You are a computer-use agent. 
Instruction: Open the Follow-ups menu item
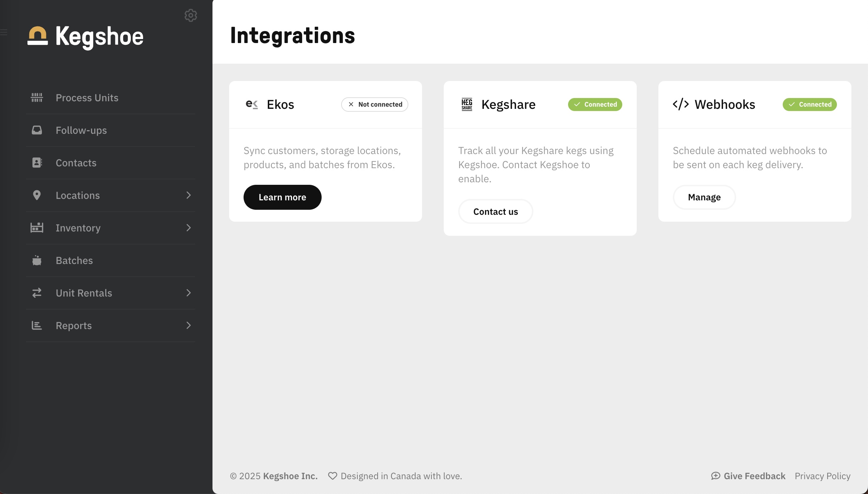point(111,130)
